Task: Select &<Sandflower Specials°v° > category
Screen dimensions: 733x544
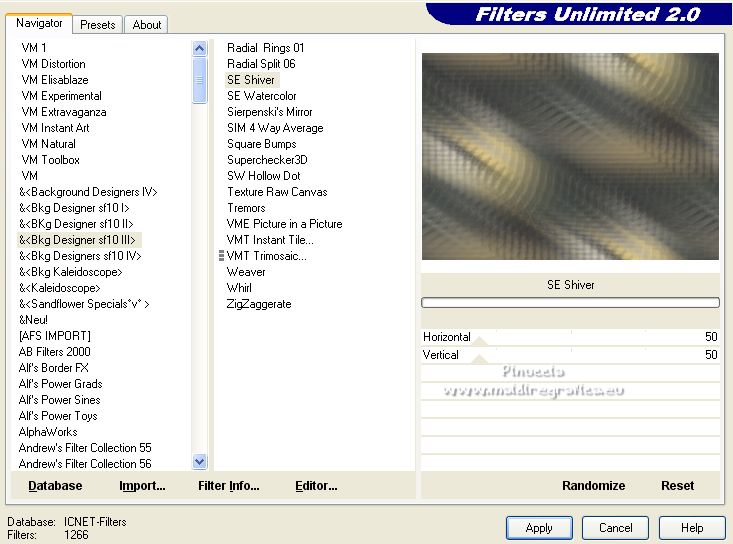Action: coord(84,304)
